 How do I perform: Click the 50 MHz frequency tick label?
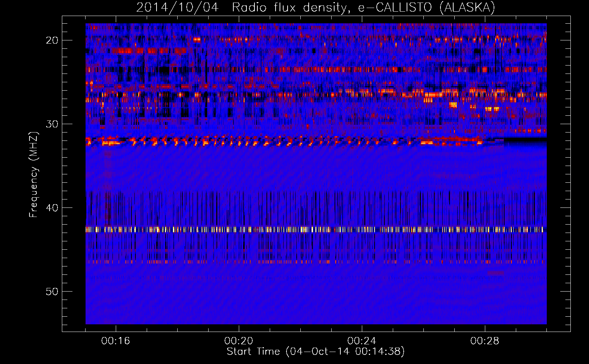coord(52,292)
